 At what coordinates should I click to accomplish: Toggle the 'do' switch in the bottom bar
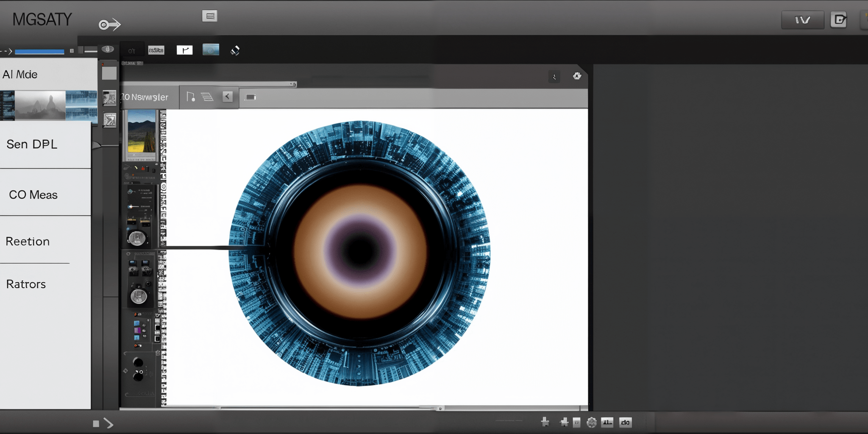pyautogui.click(x=626, y=422)
